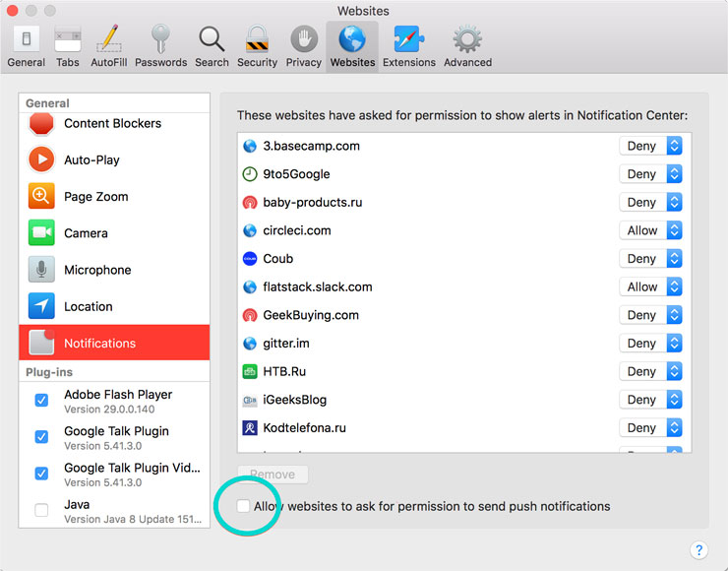Image resolution: width=728 pixels, height=571 pixels.
Task: Open the gitter.im permission dropdown
Action: click(x=650, y=344)
